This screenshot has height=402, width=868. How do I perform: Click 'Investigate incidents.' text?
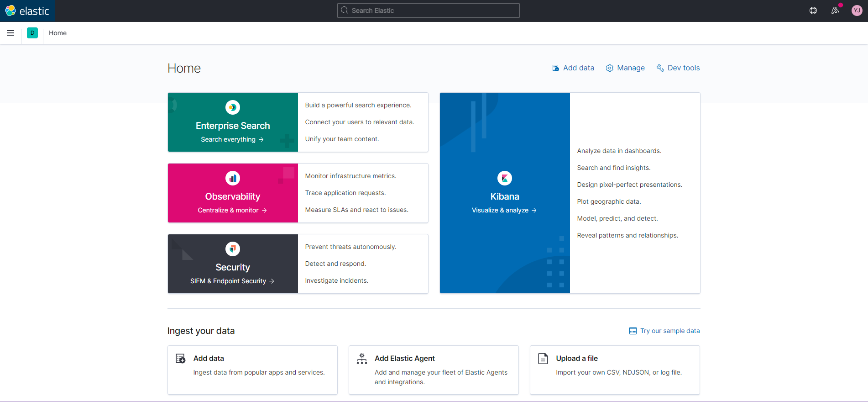click(x=337, y=280)
